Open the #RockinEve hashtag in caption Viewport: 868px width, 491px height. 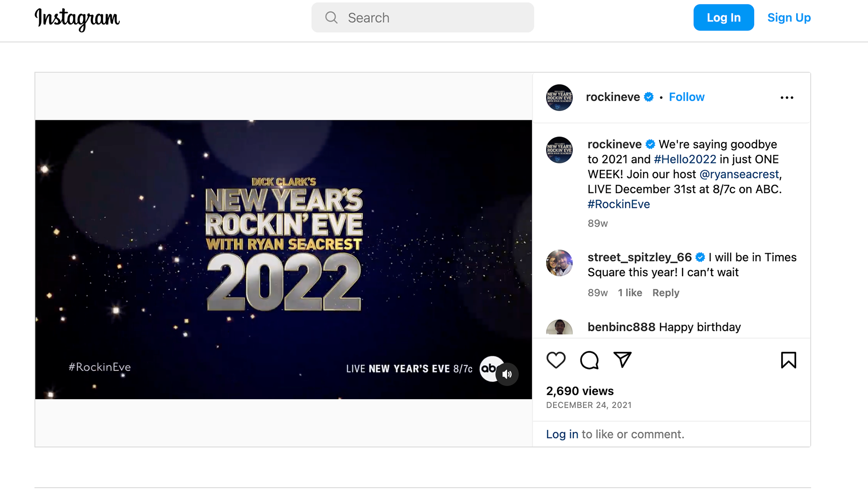coord(618,204)
